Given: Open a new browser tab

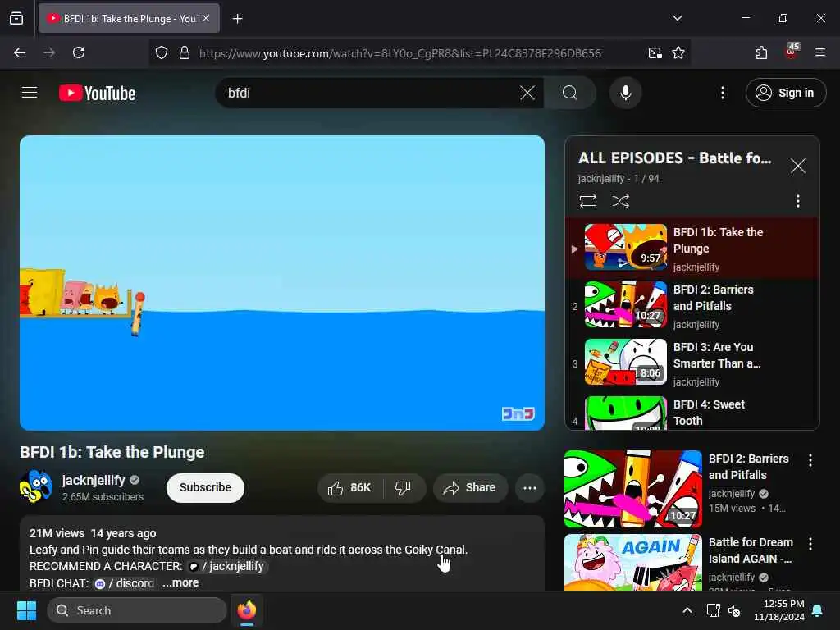Looking at the screenshot, I should pyautogui.click(x=237, y=19).
